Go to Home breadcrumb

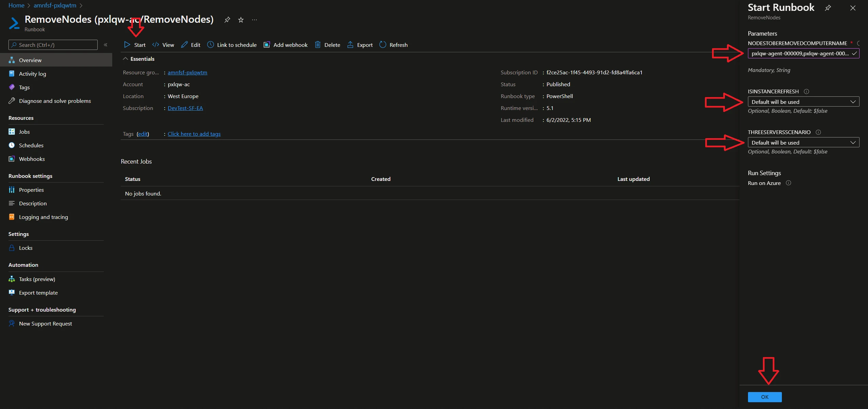(16, 5)
